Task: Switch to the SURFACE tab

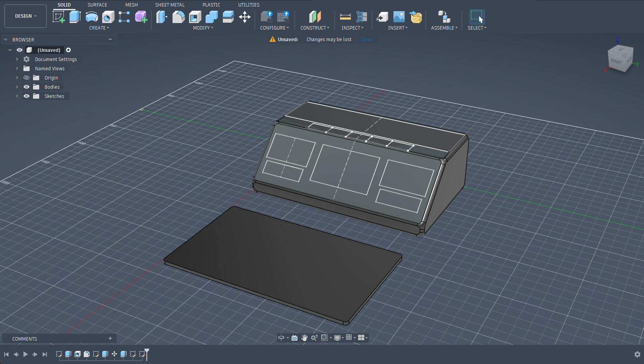Action: [x=97, y=5]
